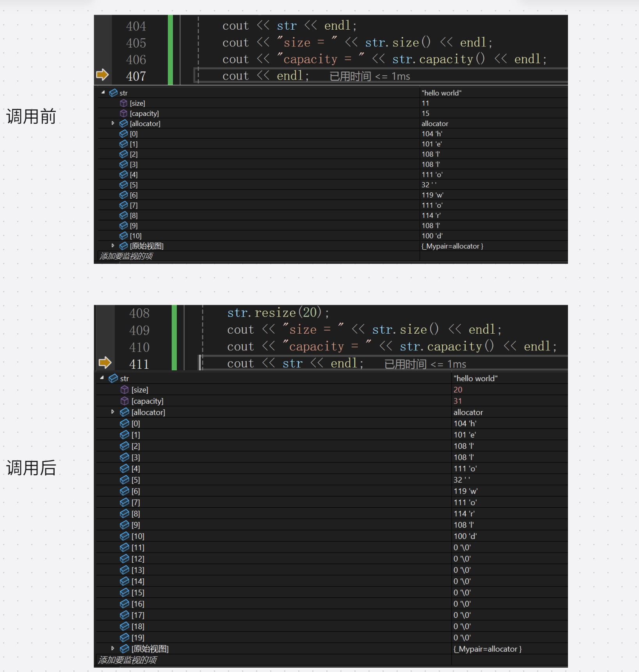Select the str cube icon in the upper watch window

[x=113, y=93]
